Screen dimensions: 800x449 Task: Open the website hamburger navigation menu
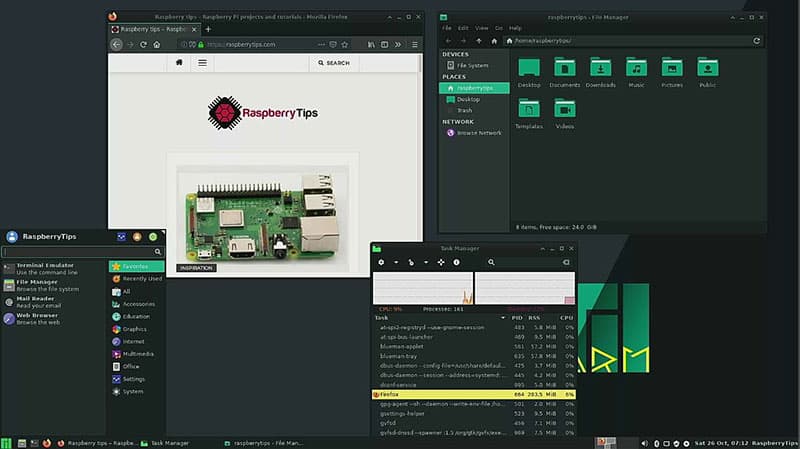(x=203, y=63)
